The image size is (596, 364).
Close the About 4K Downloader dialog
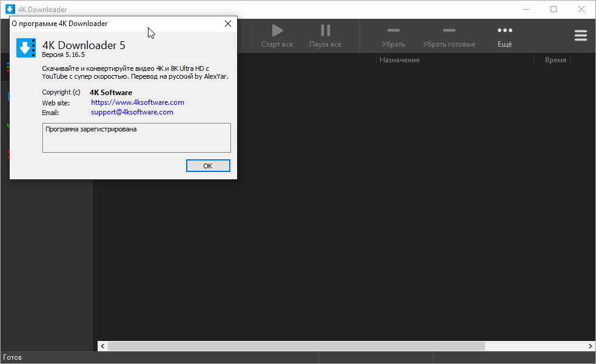point(228,24)
